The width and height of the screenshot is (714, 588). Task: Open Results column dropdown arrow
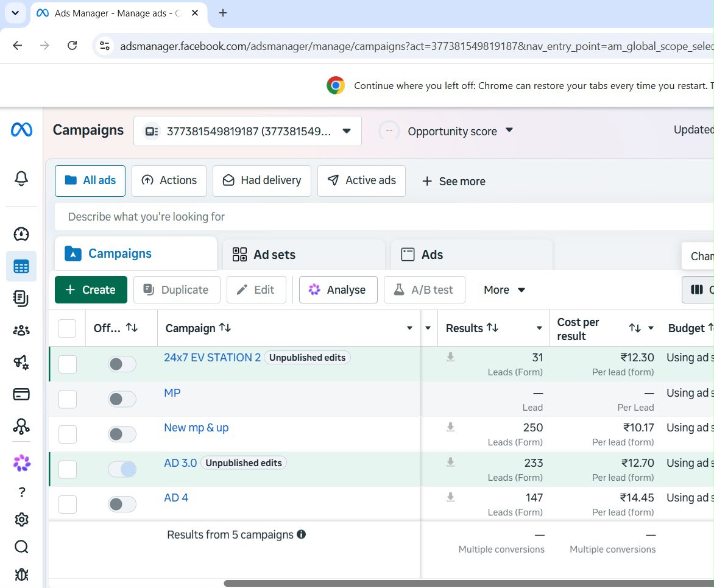point(539,328)
